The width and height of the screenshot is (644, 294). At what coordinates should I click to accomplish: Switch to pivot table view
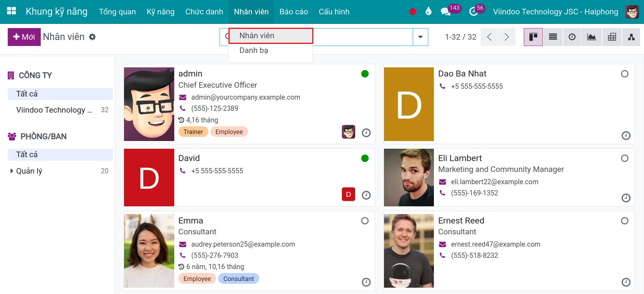click(x=612, y=37)
